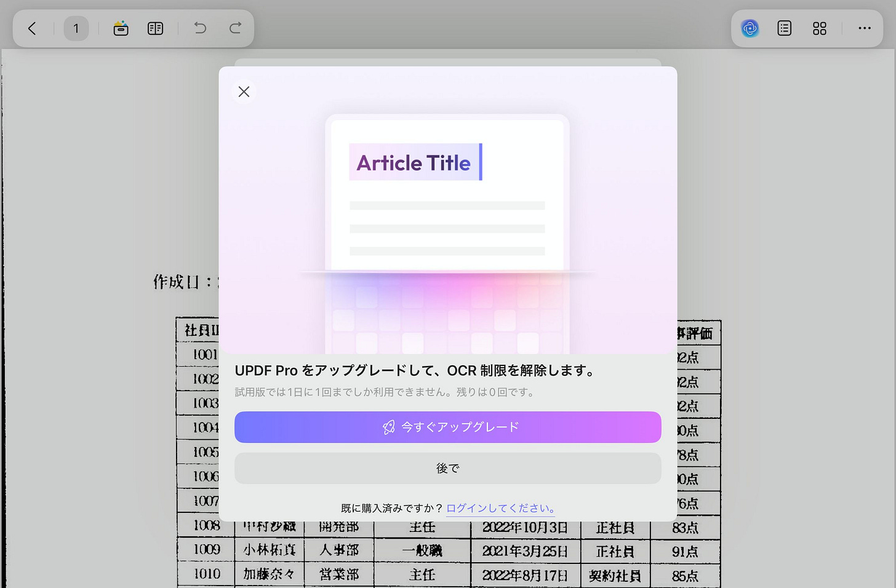
Task: Open the more options menu
Action: (865, 28)
